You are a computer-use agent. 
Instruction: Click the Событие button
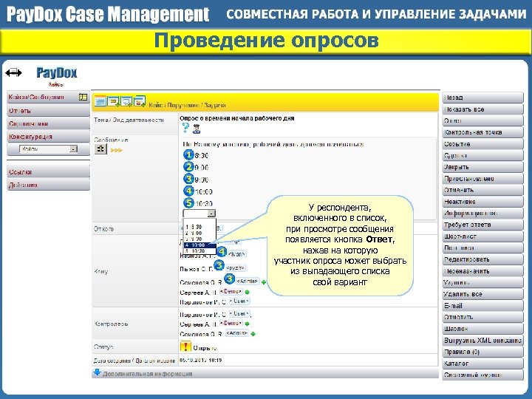[482, 144]
